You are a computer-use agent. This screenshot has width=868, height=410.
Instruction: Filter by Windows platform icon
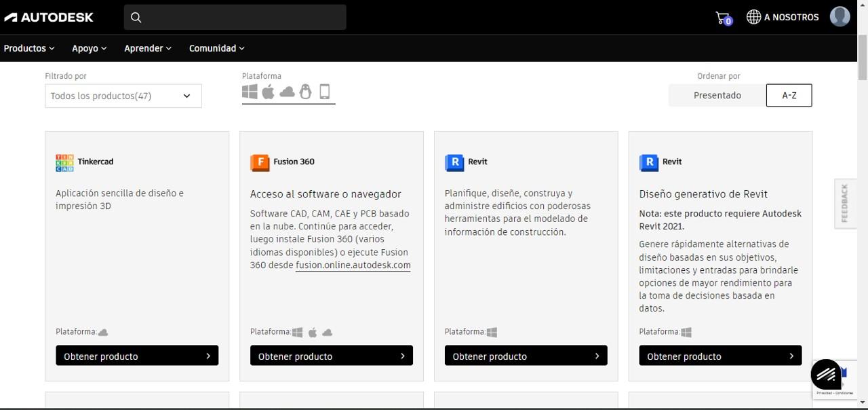click(250, 92)
